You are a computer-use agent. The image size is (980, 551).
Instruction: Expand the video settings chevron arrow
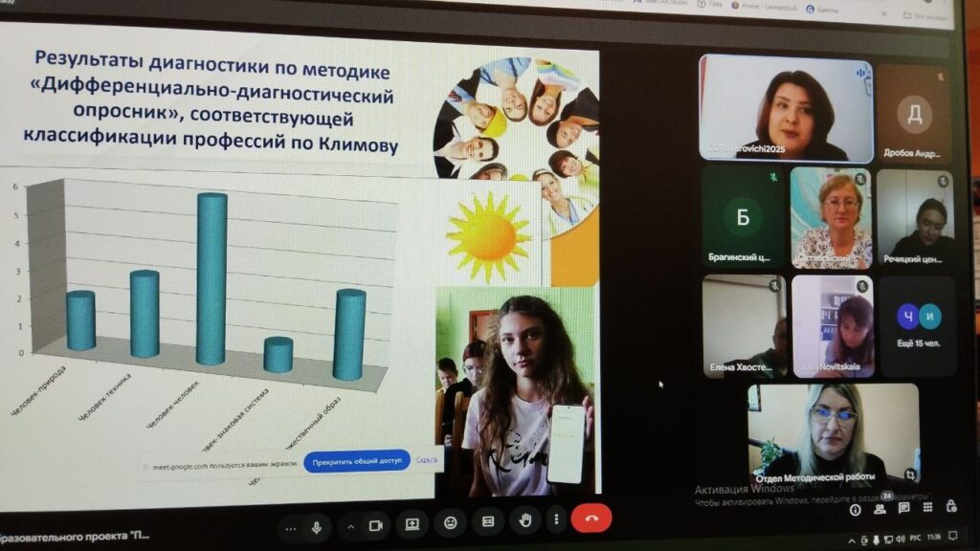350,525
